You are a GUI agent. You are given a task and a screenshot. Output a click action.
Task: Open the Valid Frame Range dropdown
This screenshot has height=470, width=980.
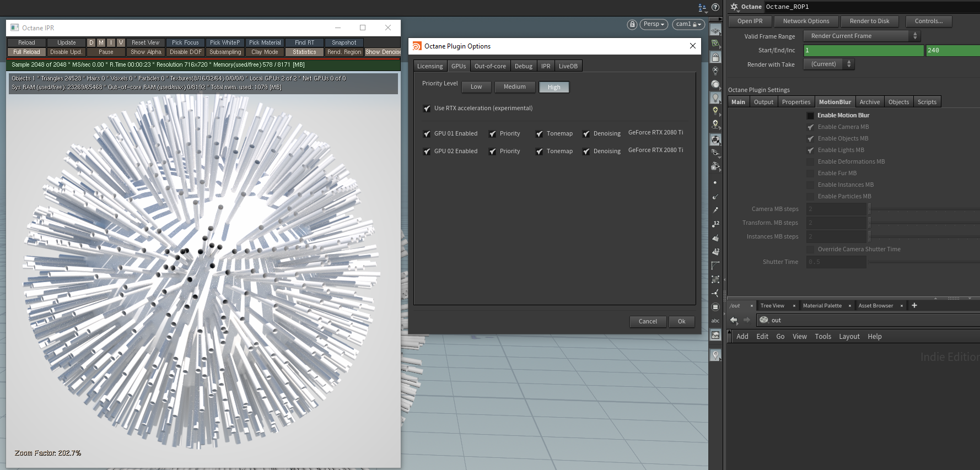tap(861, 36)
